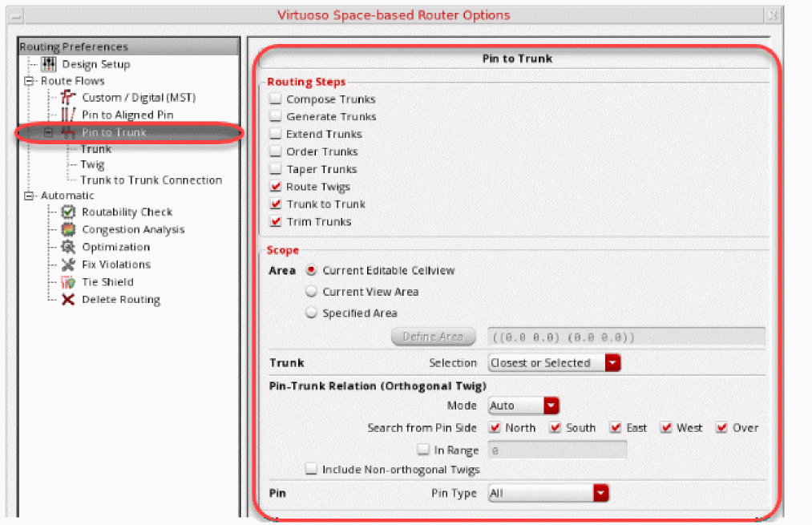812x525 pixels.
Task: Enable the In Range checkbox
Action: pos(423,450)
